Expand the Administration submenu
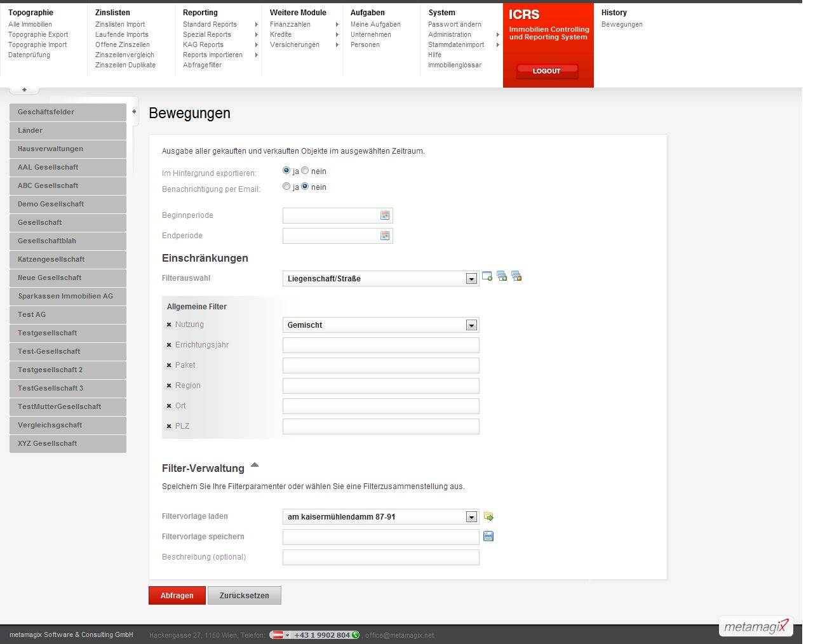813x644 pixels. [497, 35]
